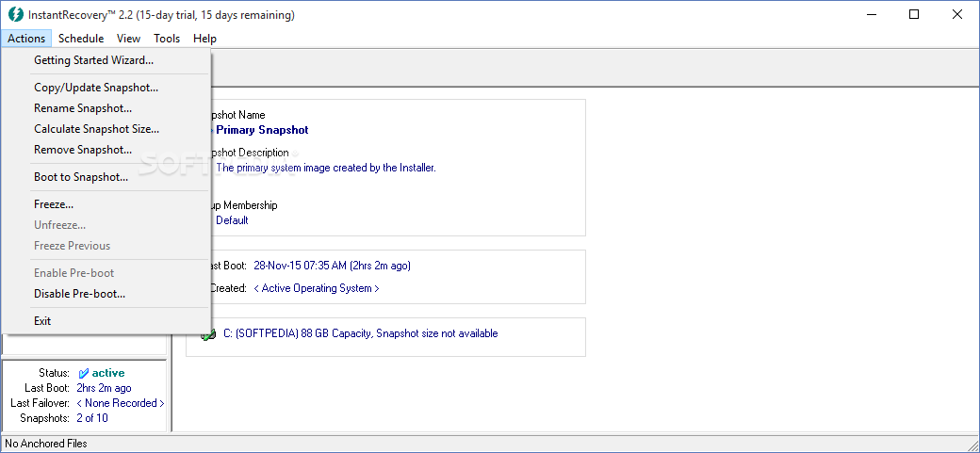The image size is (980, 453).
Task: Close the InstantRecovery window
Action: tap(956, 14)
